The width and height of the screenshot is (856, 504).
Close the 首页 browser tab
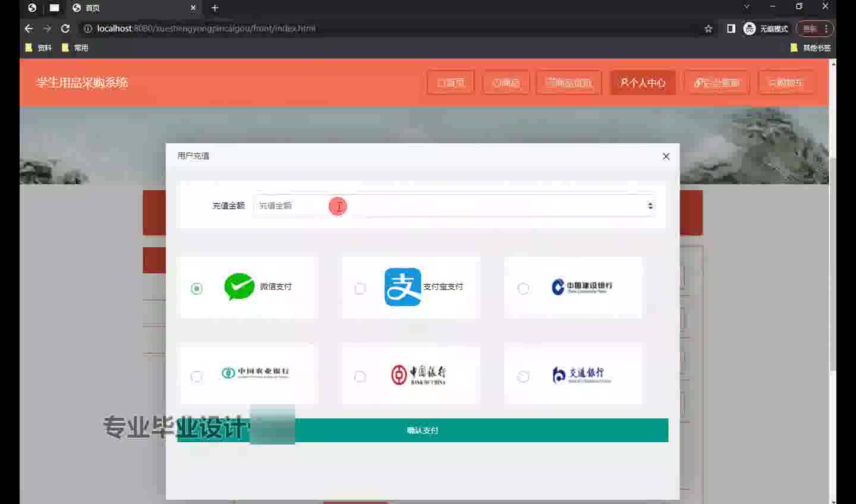tap(193, 8)
